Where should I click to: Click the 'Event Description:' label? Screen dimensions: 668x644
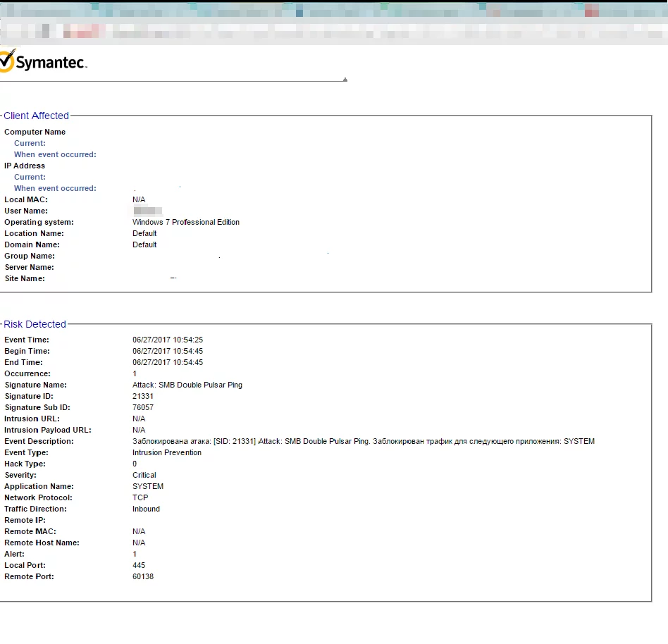point(39,441)
